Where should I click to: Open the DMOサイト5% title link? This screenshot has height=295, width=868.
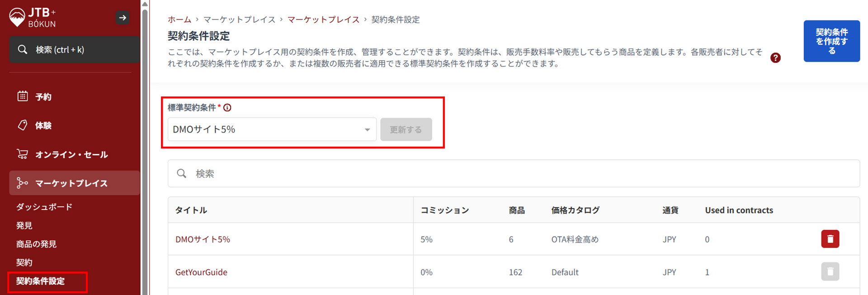click(x=203, y=239)
